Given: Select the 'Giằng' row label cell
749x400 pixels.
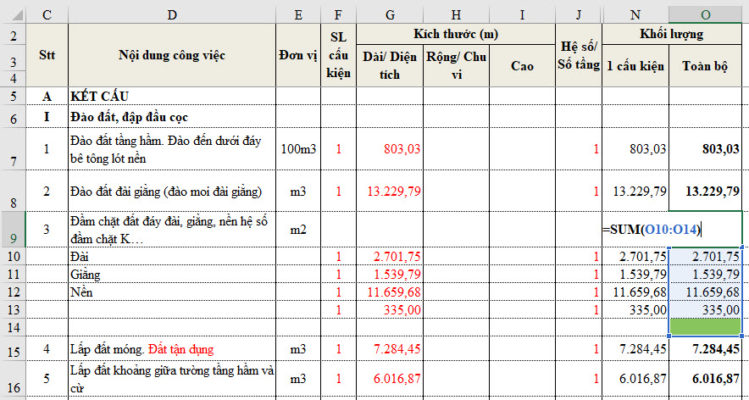Looking at the screenshot, I should click(171, 274).
